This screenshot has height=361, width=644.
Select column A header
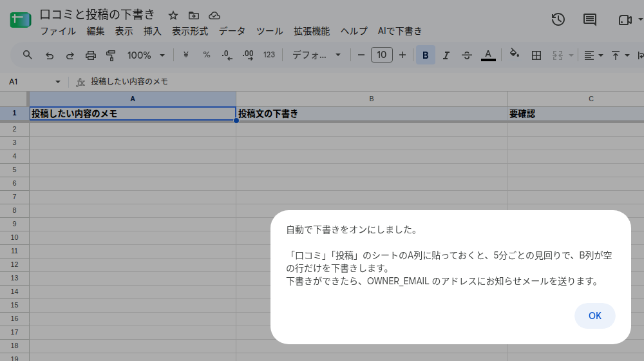(x=133, y=99)
